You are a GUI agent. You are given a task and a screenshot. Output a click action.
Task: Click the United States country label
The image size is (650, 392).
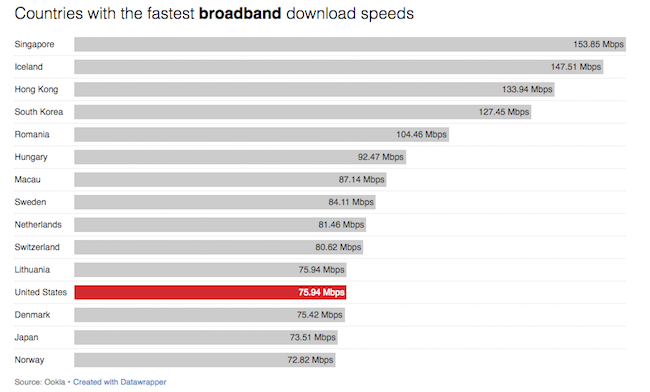click(41, 292)
